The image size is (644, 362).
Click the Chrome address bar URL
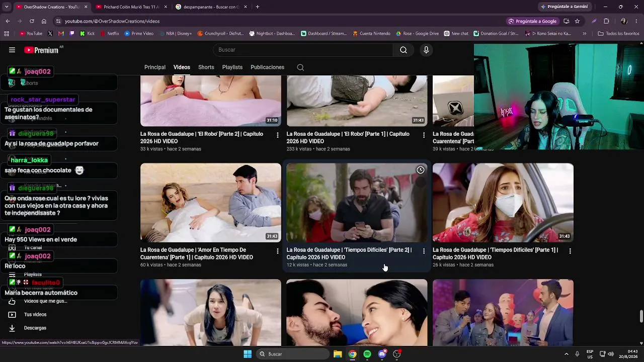click(112, 21)
